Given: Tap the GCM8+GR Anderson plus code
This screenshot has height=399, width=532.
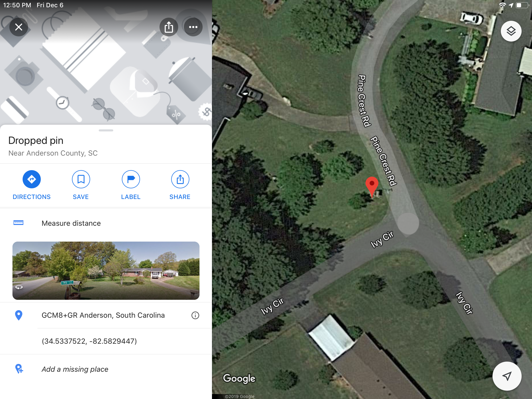Looking at the screenshot, I should tap(103, 315).
